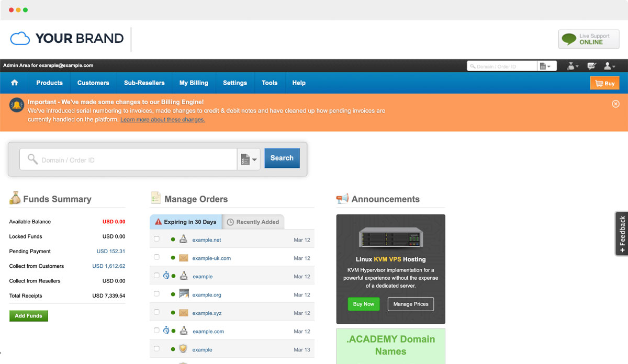628x364 pixels.
Task: Open the user profile icon menu
Action: [610, 66]
